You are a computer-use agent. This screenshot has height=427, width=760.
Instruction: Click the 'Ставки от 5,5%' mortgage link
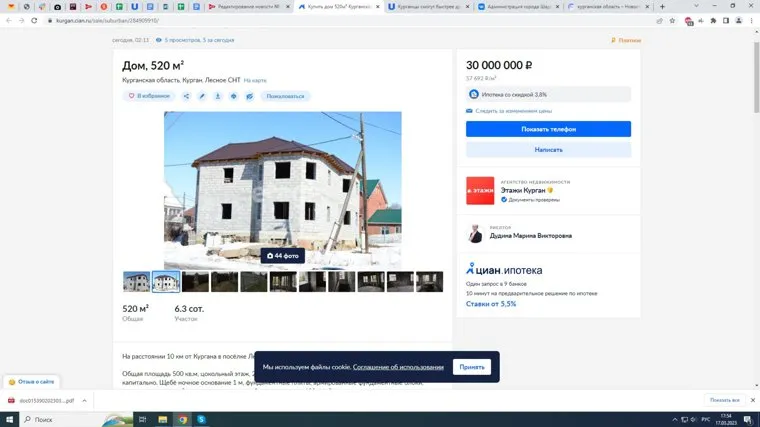491,304
